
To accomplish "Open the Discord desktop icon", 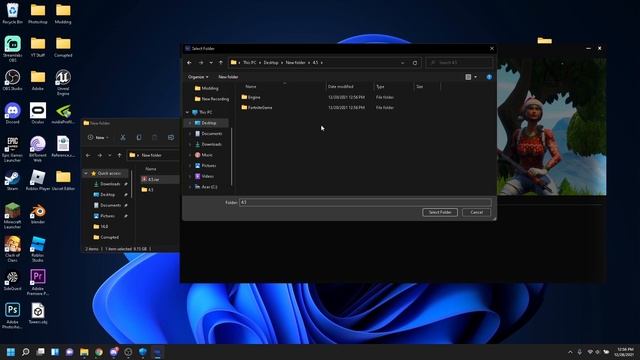I will click(x=12, y=113).
